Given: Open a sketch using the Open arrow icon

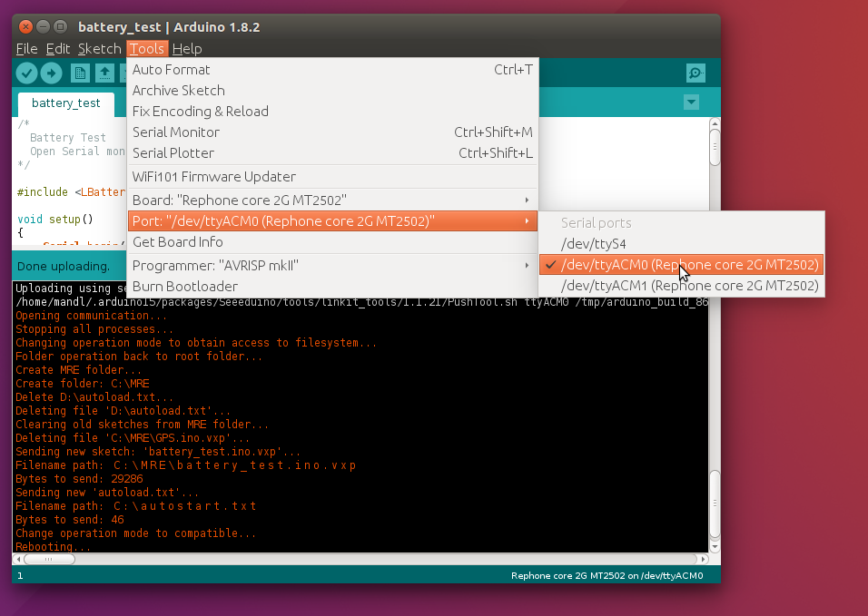Looking at the screenshot, I should point(104,73).
